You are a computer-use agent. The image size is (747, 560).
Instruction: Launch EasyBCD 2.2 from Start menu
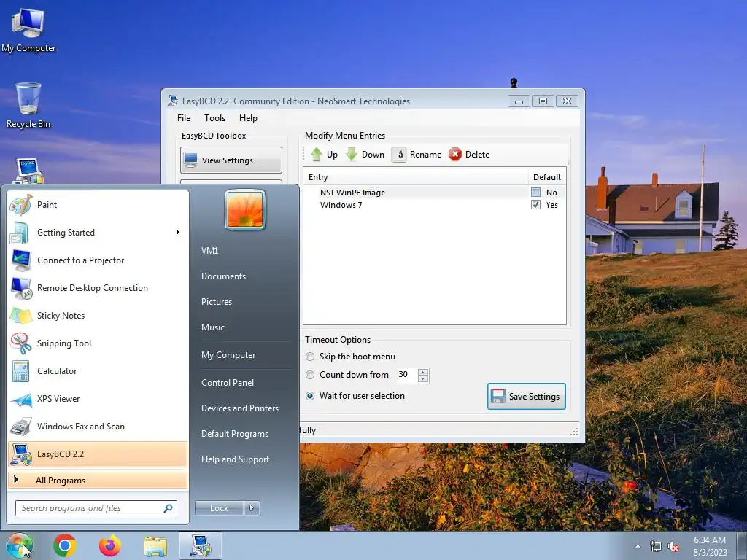pyautogui.click(x=98, y=454)
